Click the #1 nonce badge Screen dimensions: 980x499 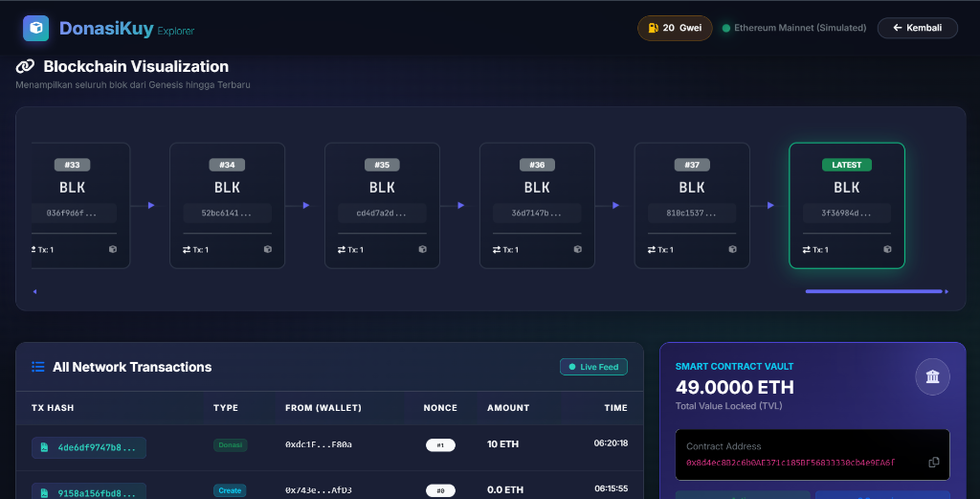tap(440, 445)
